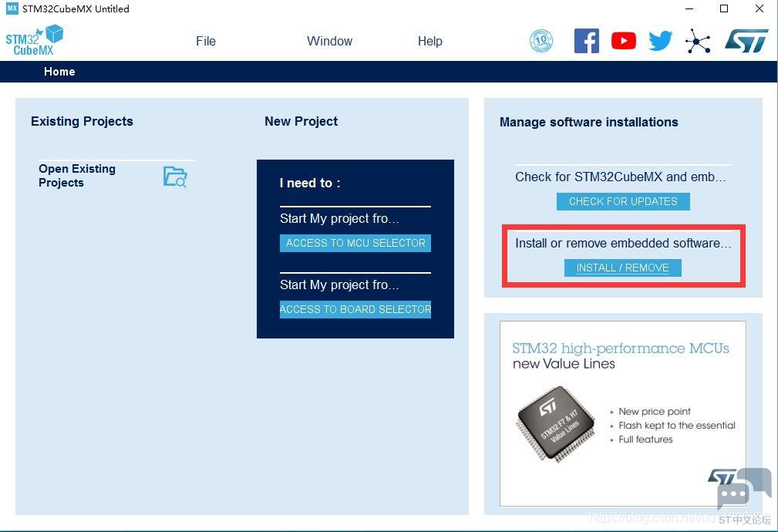Click 'Manage software installations' heading
This screenshot has width=778, height=532.
(x=588, y=122)
